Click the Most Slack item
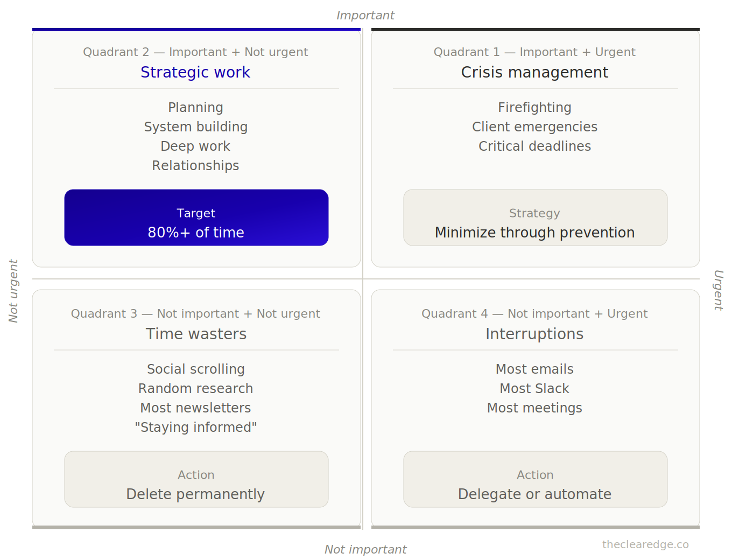This screenshot has width=732, height=560. (x=534, y=389)
